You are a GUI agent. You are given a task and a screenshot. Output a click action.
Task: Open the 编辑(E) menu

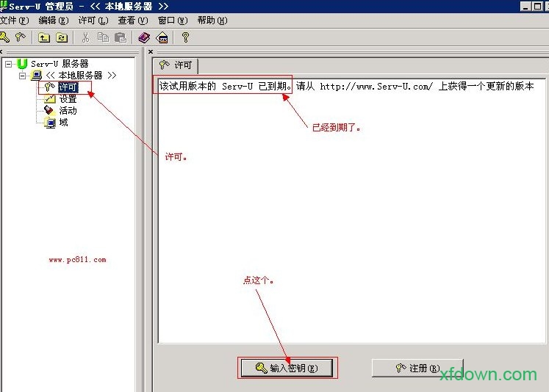[x=54, y=21]
